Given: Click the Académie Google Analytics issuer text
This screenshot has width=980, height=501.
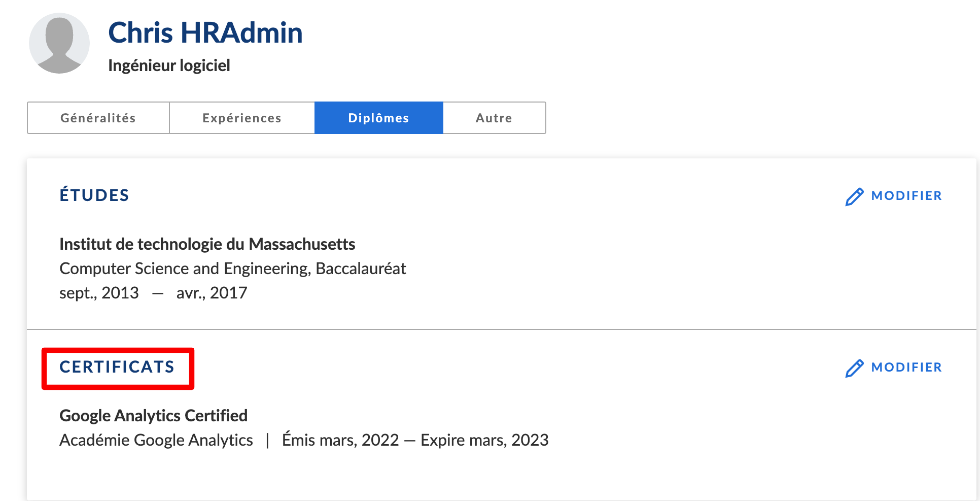Looking at the screenshot, I should (156, 440).
